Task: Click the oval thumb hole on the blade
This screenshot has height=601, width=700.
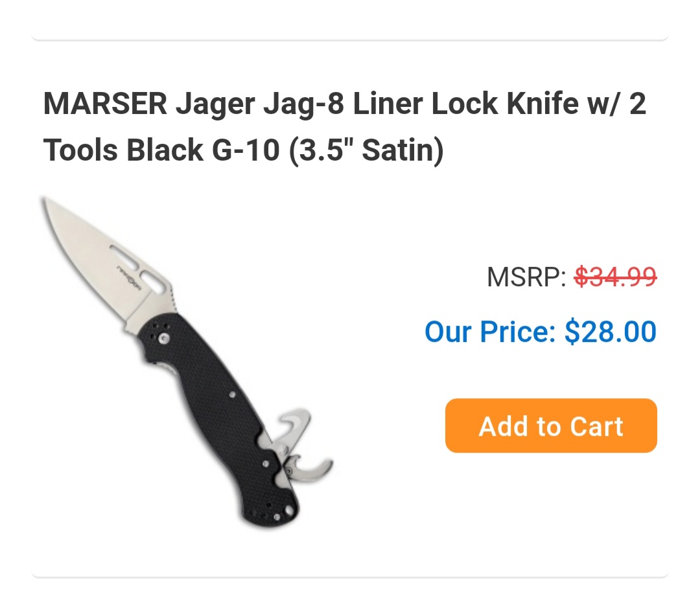Action: click(x=153, y=281)
